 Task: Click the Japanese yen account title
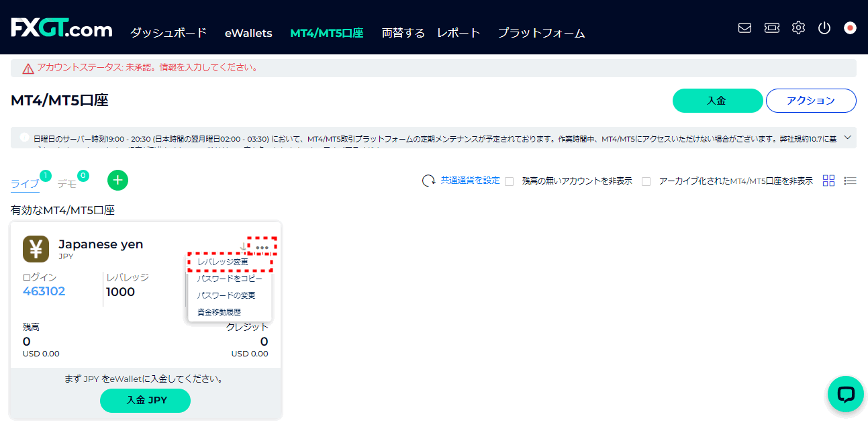[x=101, y=244]
